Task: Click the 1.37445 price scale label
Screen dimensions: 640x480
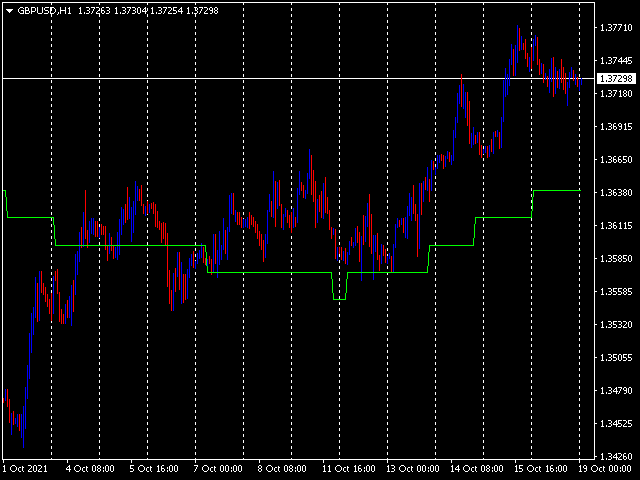Action: tap(616, 61)
